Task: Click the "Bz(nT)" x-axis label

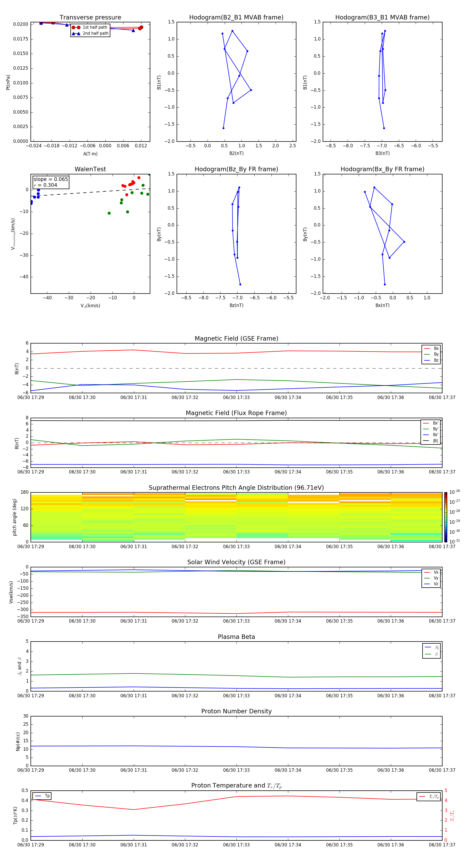Action: (236, 305)
